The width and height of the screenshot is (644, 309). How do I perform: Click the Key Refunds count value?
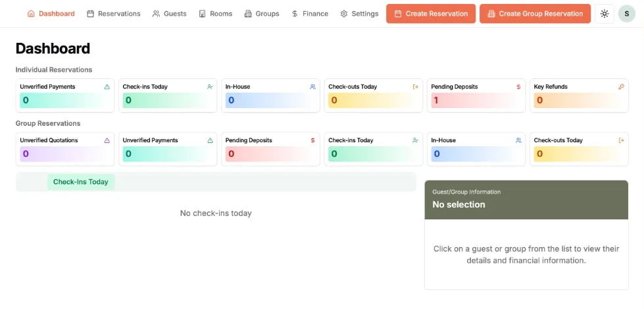pyautogui.click(x=539, y=100)
